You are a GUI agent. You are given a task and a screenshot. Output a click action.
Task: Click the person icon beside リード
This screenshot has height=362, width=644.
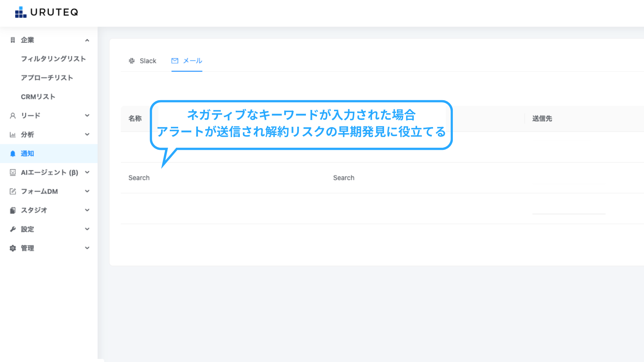[x=13, y=116]
